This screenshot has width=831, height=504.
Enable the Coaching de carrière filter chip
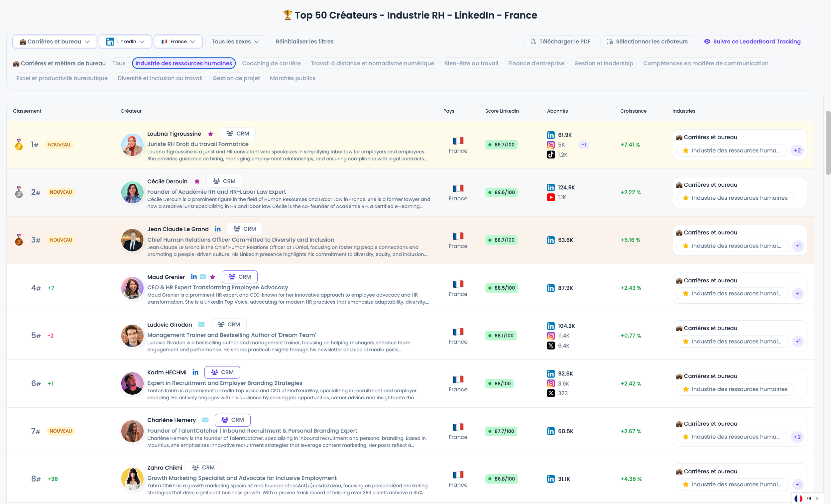click(x=271, y=63)
